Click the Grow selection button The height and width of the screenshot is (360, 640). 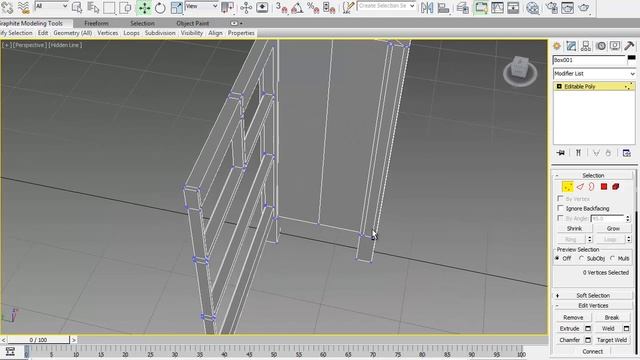click(613, 229)
